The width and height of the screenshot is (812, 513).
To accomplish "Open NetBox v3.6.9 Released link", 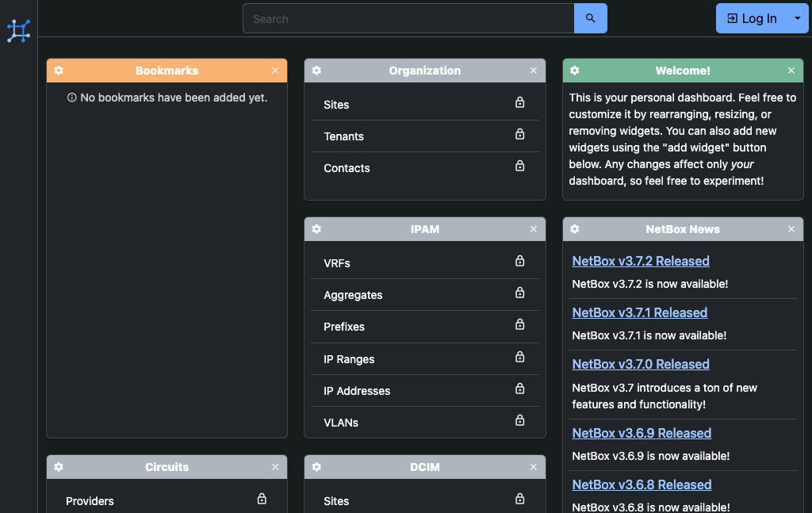I will [x=642, y=433].
